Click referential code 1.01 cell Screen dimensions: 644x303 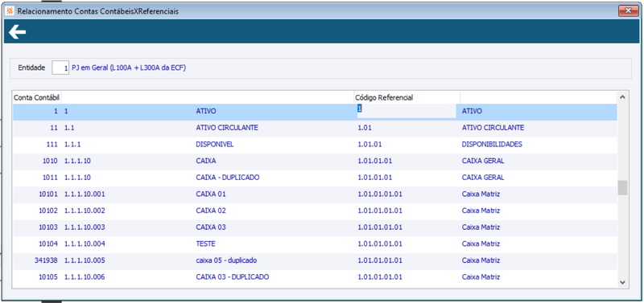(365, 128)
